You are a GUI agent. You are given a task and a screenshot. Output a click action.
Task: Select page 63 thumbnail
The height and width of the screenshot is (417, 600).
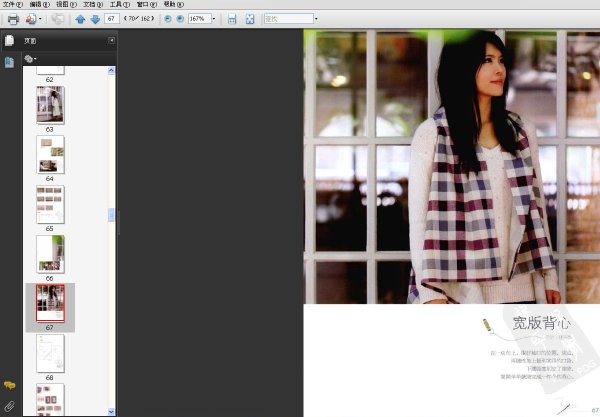point(51,105)
